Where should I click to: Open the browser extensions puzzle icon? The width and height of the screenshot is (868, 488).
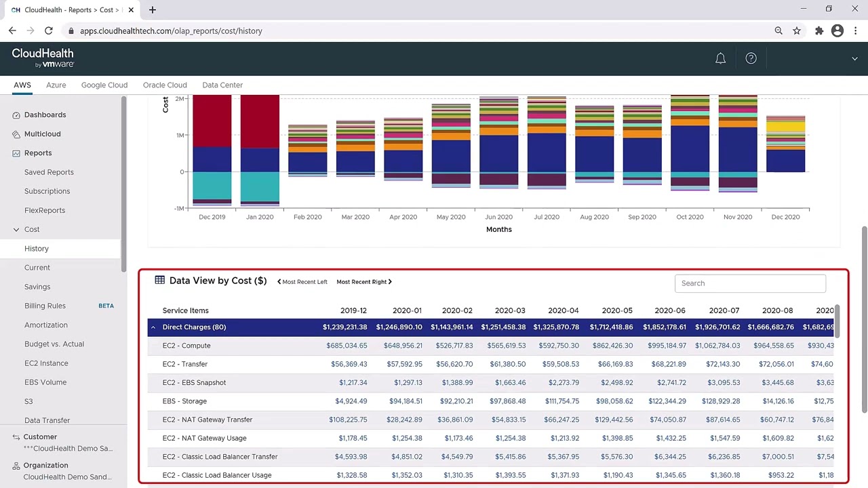819,30
